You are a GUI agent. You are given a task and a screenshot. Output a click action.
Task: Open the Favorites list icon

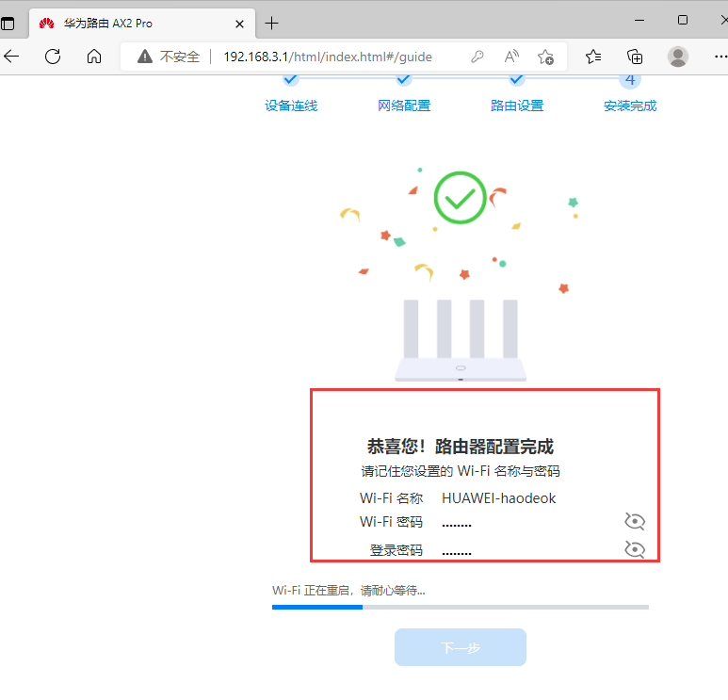[x=593, y=57]
